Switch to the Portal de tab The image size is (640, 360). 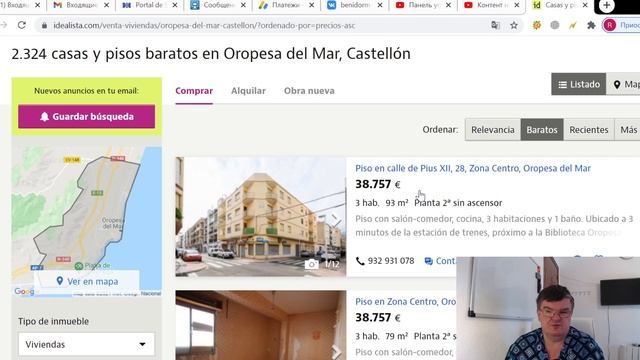149,5
